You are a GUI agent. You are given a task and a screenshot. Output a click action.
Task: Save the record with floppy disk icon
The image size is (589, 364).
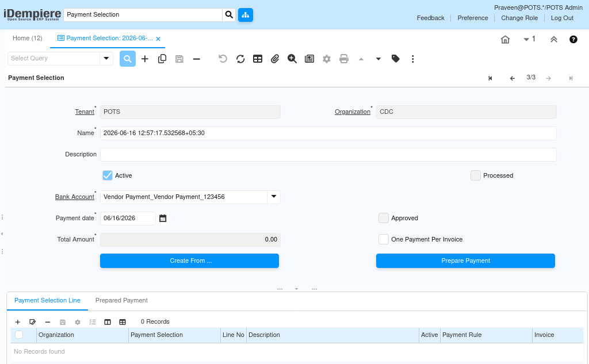coord(179,59)
